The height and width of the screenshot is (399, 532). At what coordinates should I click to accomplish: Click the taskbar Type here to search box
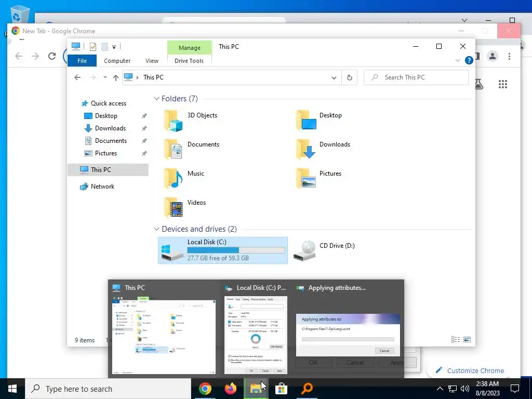[108, 389]
